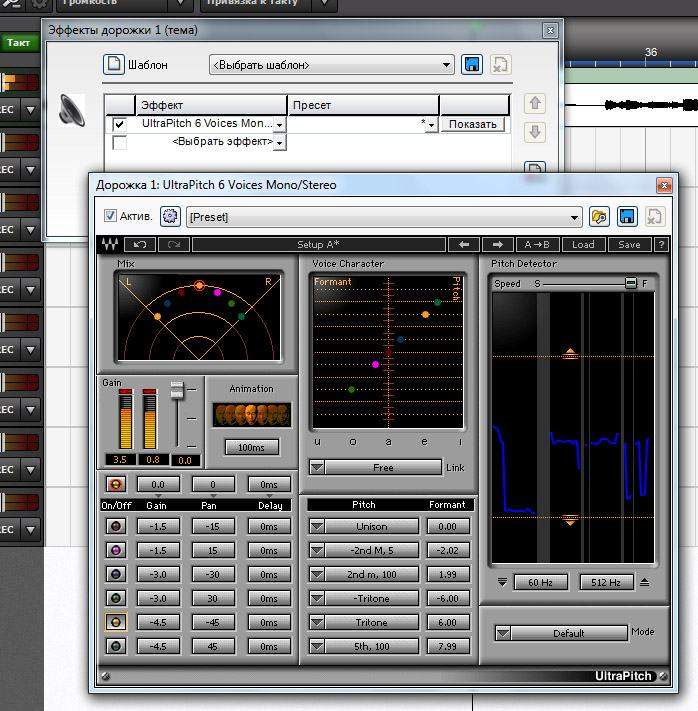Click bar 36 on the timeline ruler
698x711 pixels.
(x=650, y=53)
